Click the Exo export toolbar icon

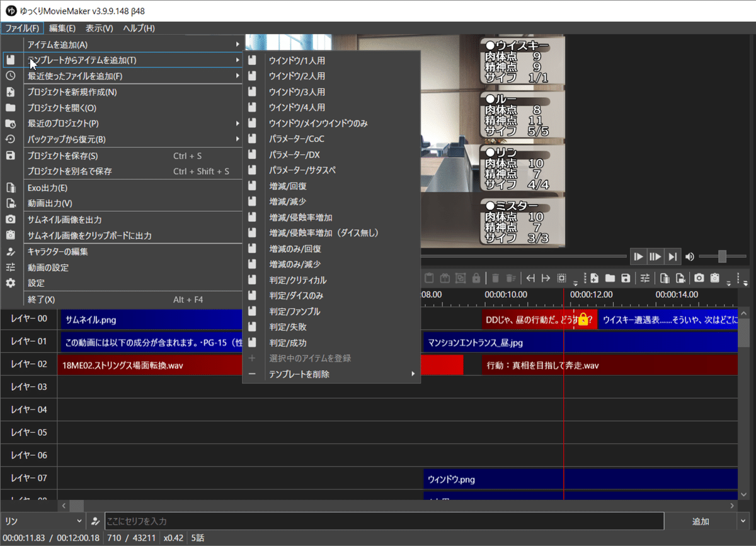point(665,278)
